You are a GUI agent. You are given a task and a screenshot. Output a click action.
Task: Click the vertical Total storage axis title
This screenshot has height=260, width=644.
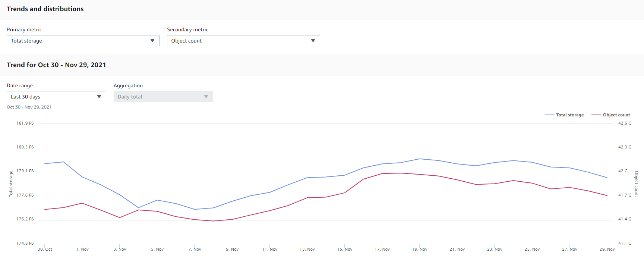click(11, 184)
